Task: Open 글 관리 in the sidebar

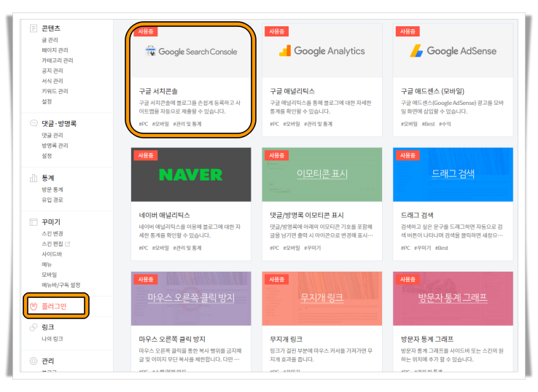Action: click(x=50, y=40)
